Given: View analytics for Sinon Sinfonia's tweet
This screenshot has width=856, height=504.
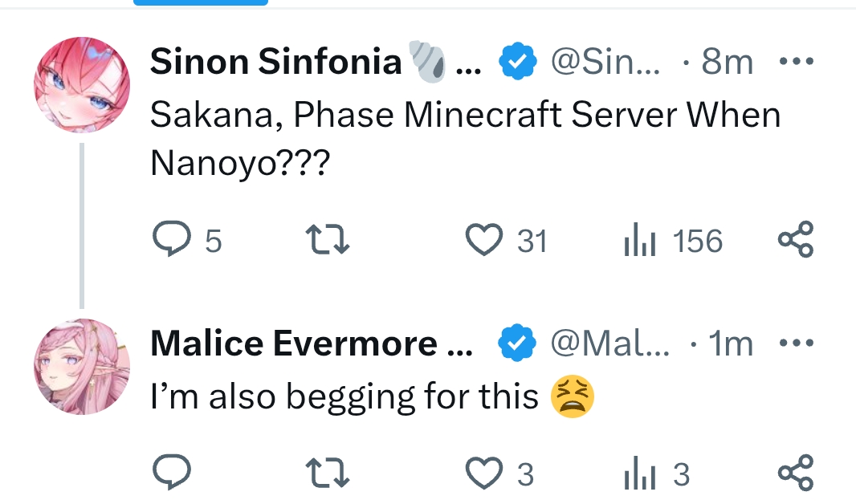Looking at the screenshot, I should (x=640, y=241).
